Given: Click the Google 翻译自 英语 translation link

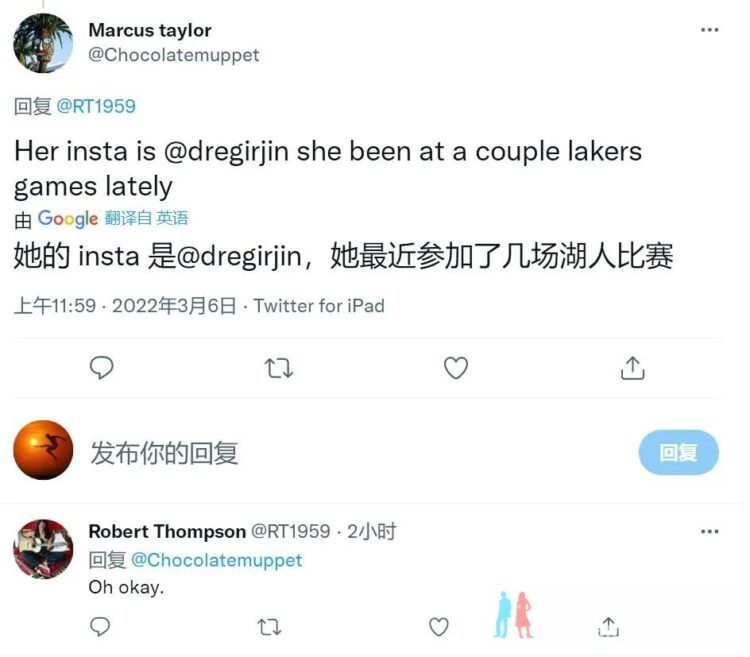Looking at the screenshot, I should [113, 219].
